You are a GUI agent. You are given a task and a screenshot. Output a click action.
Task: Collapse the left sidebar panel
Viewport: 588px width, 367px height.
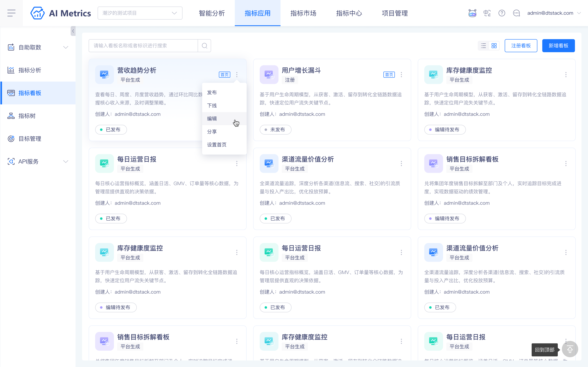pos(73,31)
